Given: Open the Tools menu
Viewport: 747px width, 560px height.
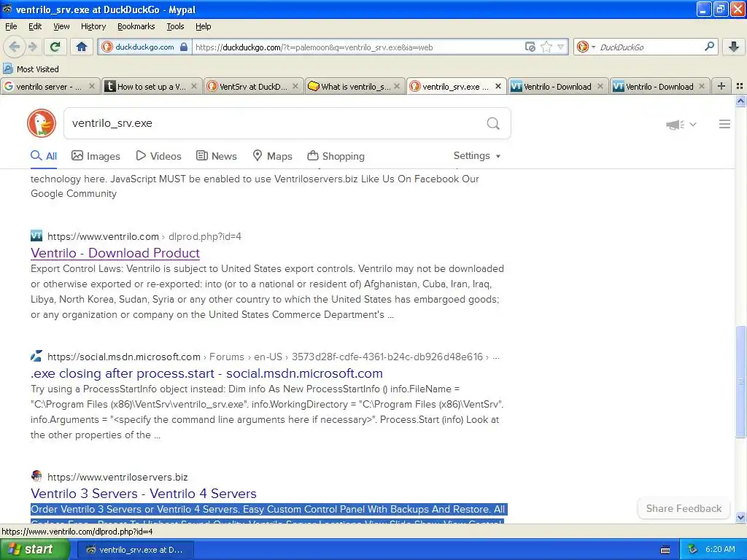Looking at the screenshot, I should [175, 26].
